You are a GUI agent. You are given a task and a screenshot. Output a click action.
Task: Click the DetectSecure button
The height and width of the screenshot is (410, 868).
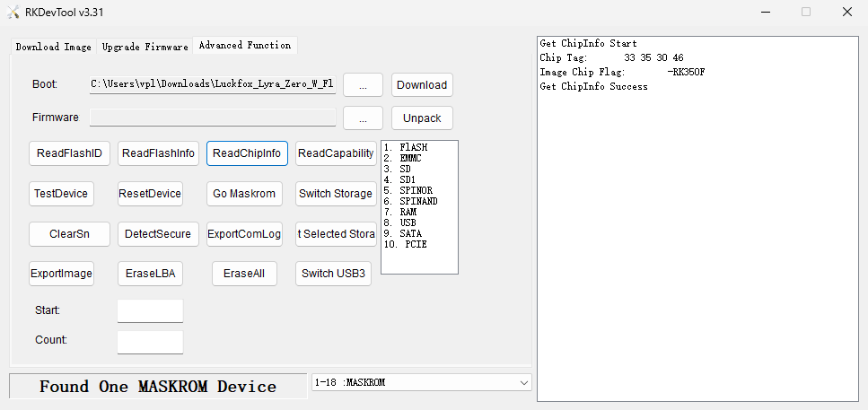(x=158, y=234)
